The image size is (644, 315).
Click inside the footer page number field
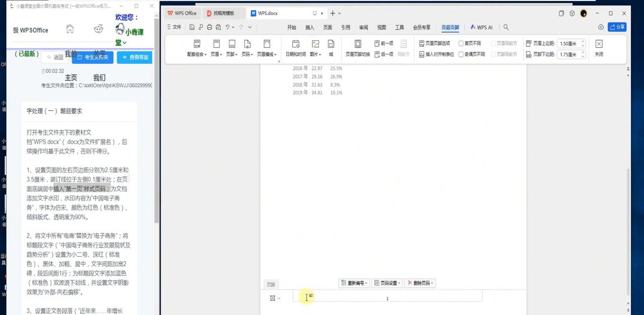[x=387, y=298]
